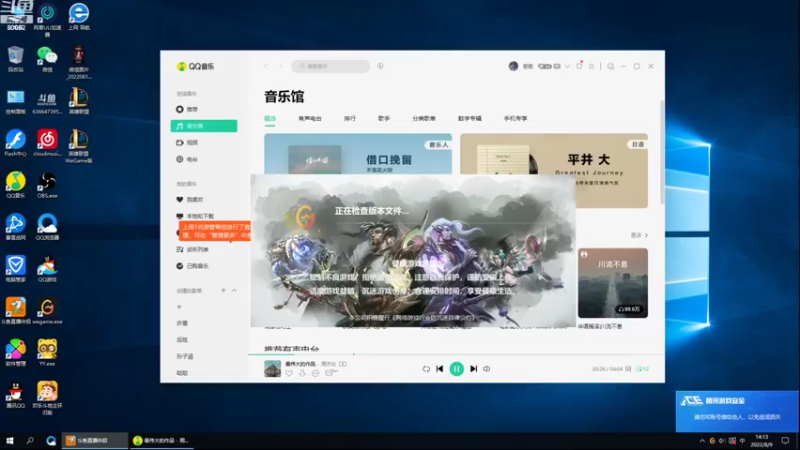This screenshot has height=450, width=800.
Task: Open 已购音乐 in sidebar
Action: coord(192,266)
